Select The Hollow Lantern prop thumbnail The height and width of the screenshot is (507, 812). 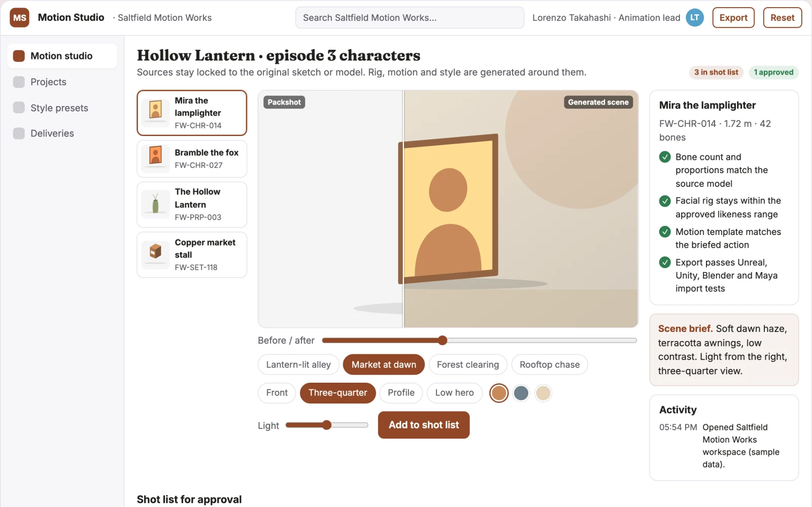(x=156, y=205)
